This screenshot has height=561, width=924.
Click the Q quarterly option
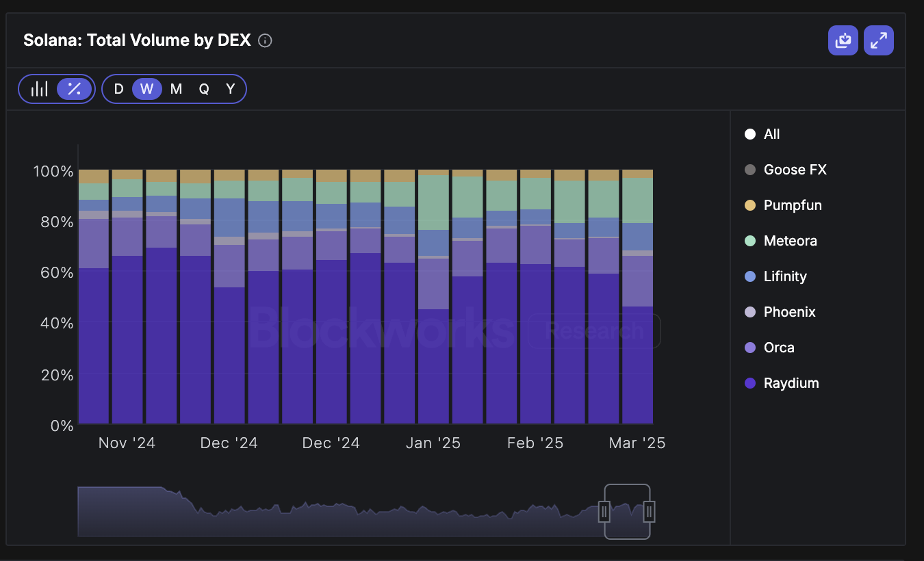(x=203, y=88)
